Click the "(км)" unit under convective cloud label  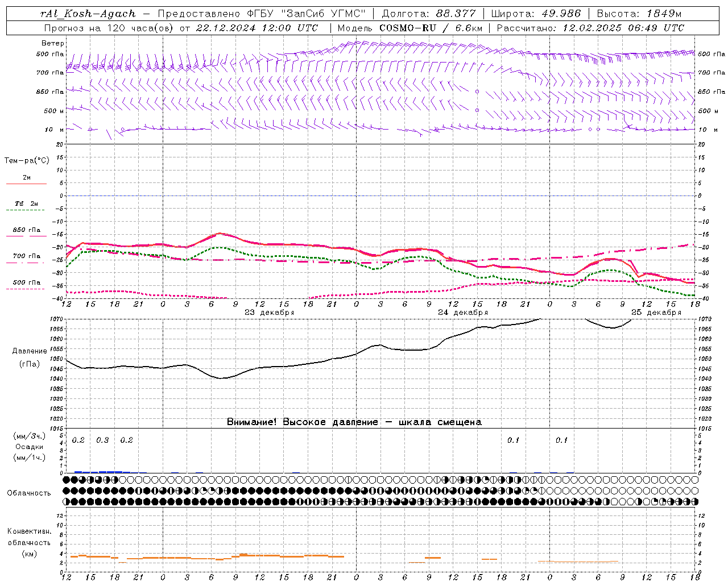pyautogui.click(x=29, y=554)
